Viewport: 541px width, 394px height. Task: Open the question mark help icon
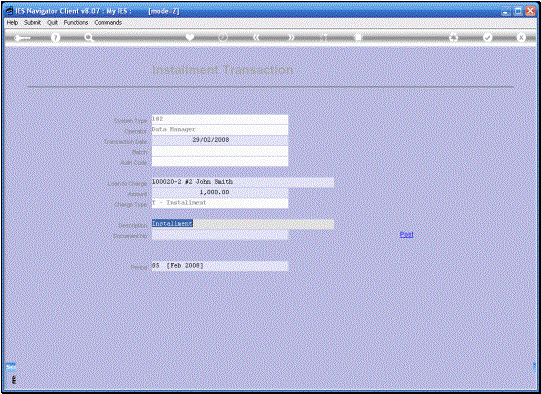55,37
